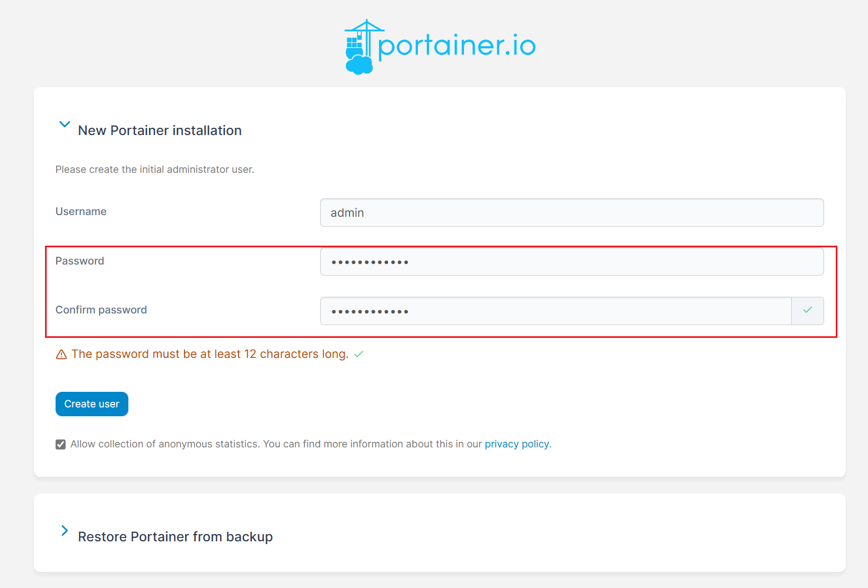Focus the Confirm password input field
Image resolution: width=868 pixels, height=588 pixels.
point(556,311)
